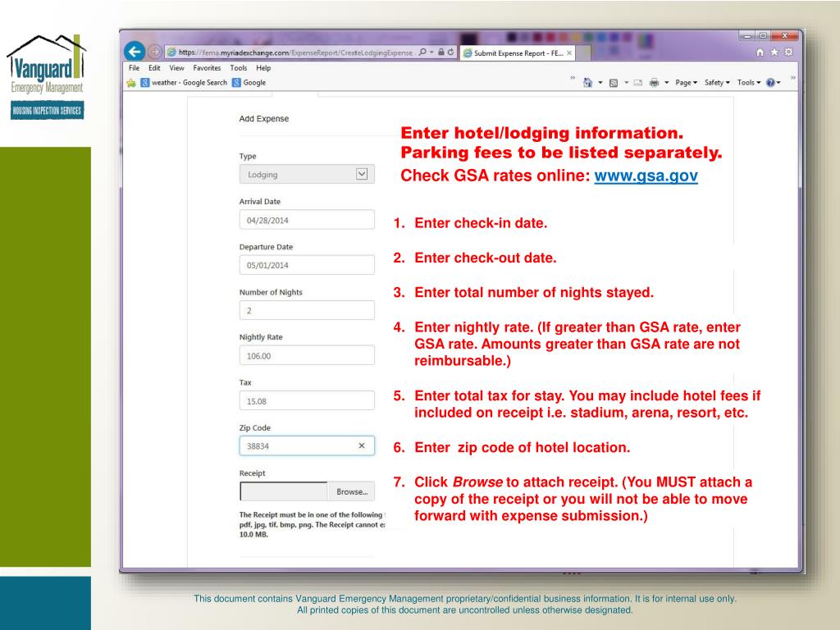Expand the arrow next to feeds icon

click(626, 83)
